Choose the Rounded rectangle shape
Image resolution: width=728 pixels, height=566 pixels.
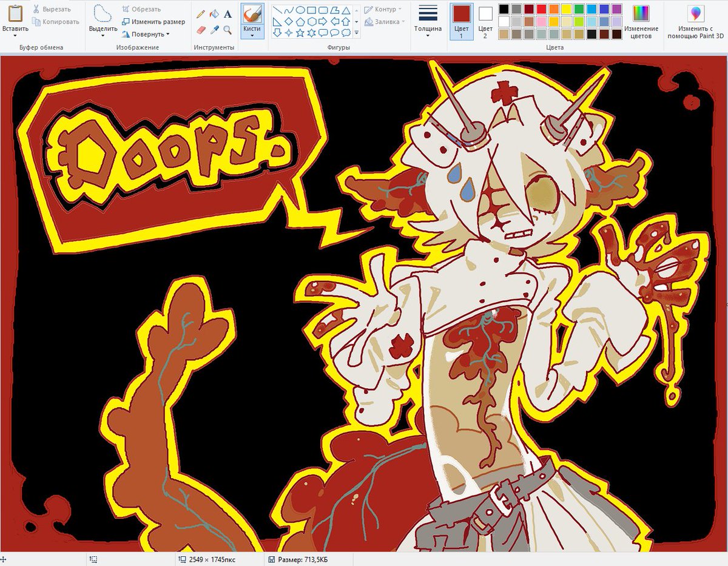(x=323, y=10)
